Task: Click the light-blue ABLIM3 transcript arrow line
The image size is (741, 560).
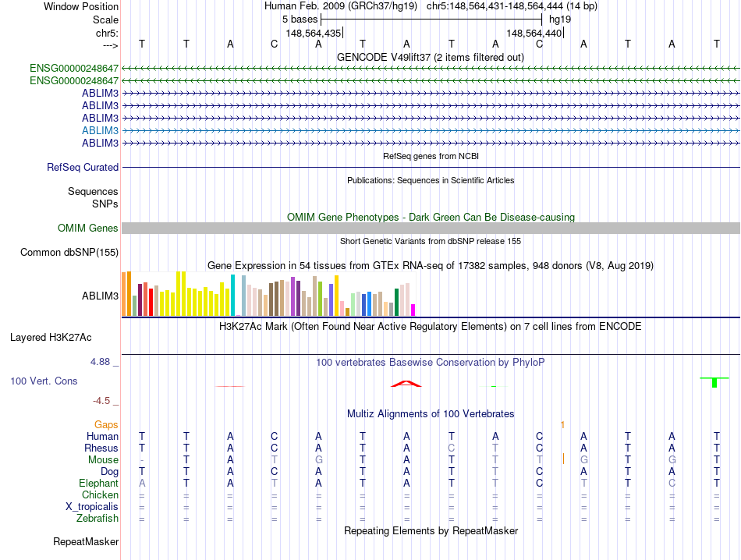Action: click(x=431, y=130)
